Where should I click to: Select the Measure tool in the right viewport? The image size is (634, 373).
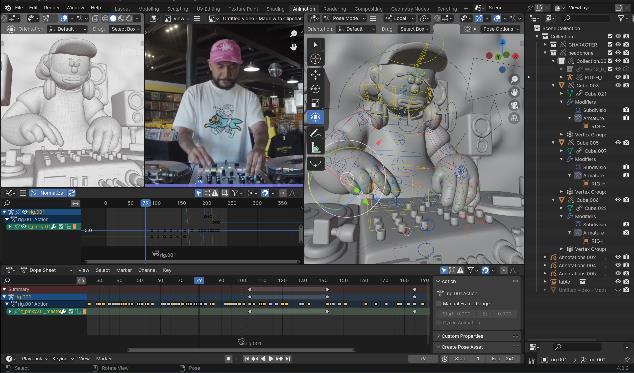tap(316, 147)
